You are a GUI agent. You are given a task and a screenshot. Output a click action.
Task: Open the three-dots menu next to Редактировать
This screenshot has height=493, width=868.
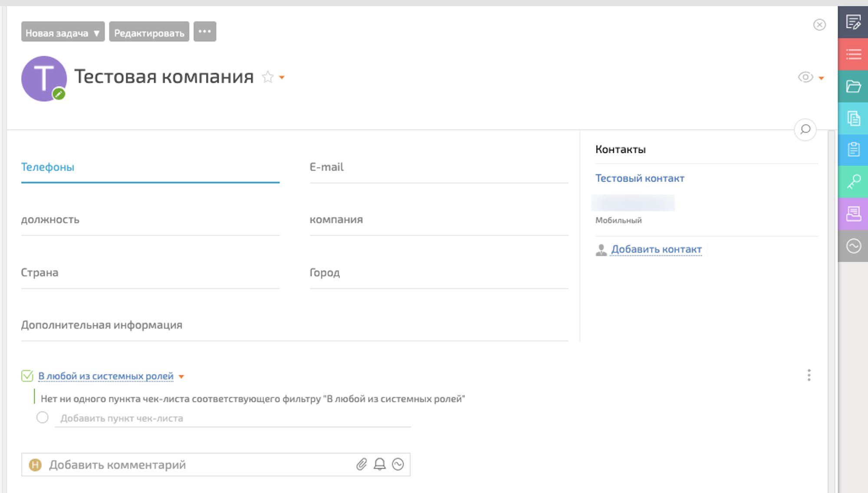[205, 32]
